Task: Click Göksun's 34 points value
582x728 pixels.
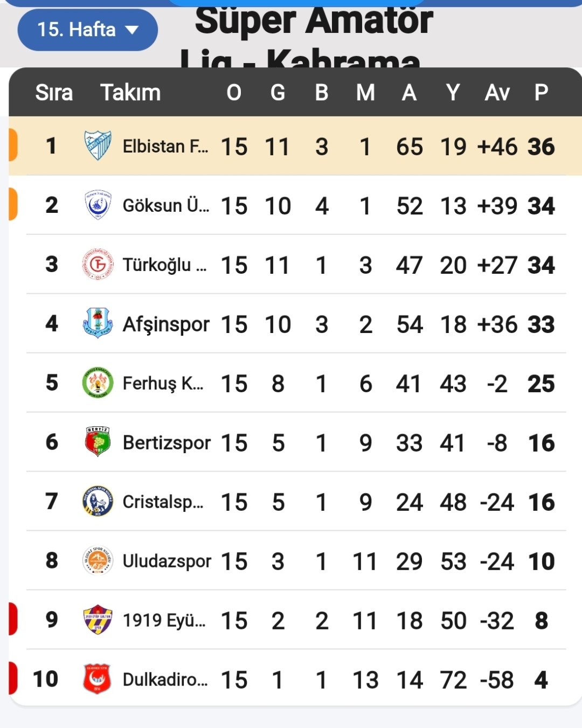Action: point(541,206)
